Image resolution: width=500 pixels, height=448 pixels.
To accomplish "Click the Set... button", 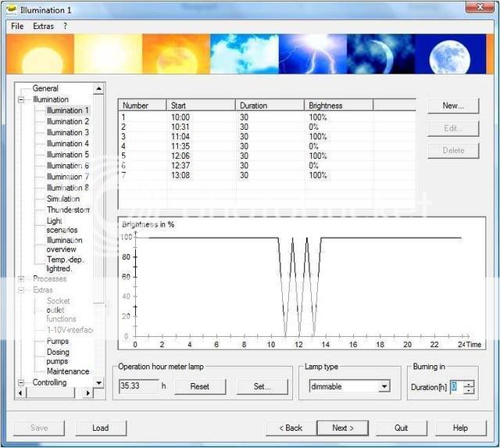I will pyautogui.click(x=262, y=386).
